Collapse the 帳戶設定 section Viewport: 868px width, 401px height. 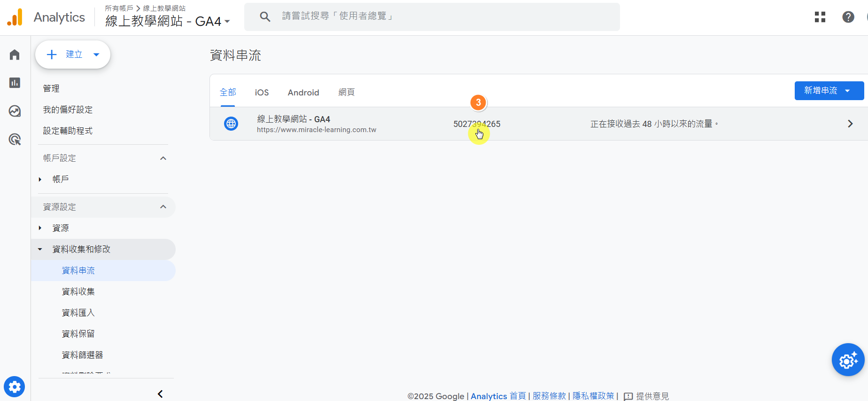163,158
